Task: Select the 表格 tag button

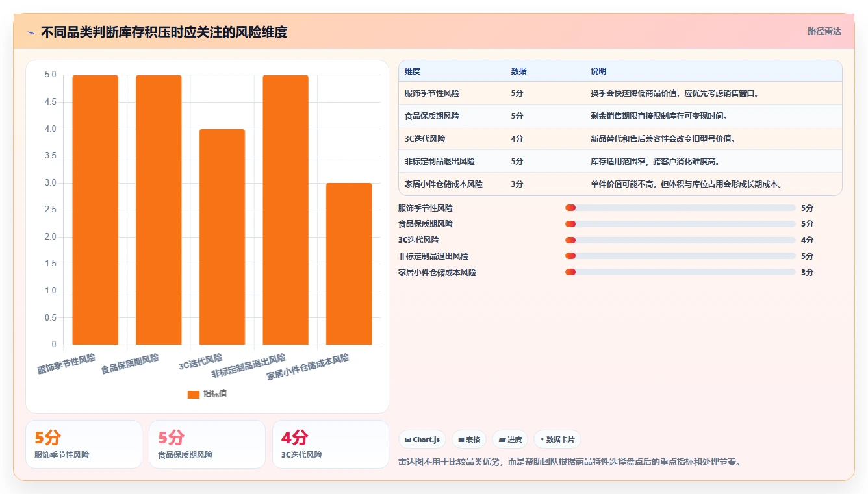Action: (x=469, y=439)
